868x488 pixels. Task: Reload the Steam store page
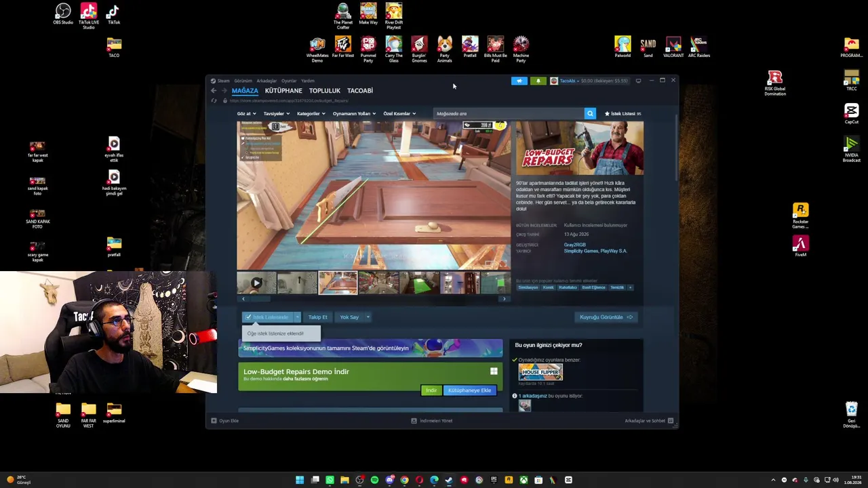214,101
